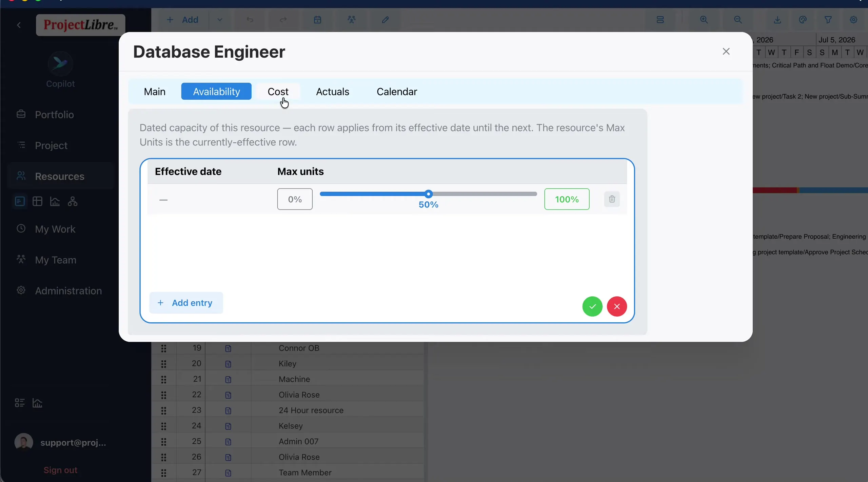Click the undo arrow in toolbar
This screenshot has width=868, height=482.
(x=250, y=20)
